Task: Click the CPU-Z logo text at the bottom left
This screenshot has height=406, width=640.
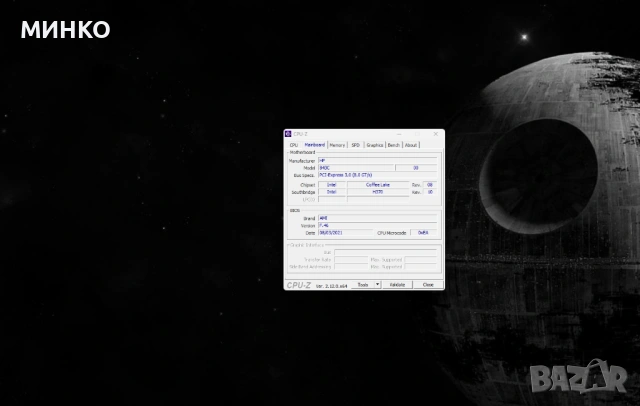Action: click(298, 285)
